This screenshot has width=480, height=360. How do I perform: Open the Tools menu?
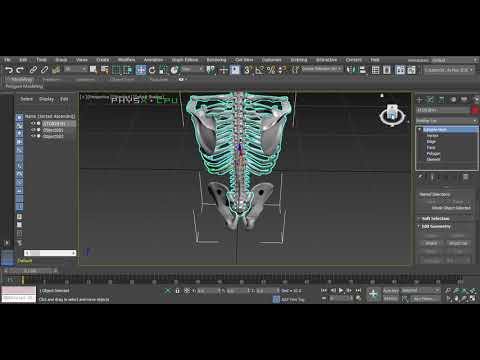pyautogui.click(x=41, y=60)
